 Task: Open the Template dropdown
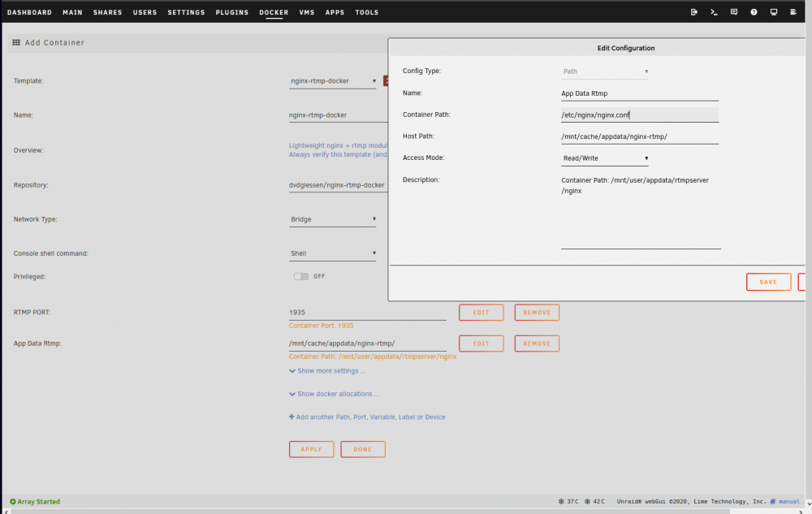[x=332, y=81]
